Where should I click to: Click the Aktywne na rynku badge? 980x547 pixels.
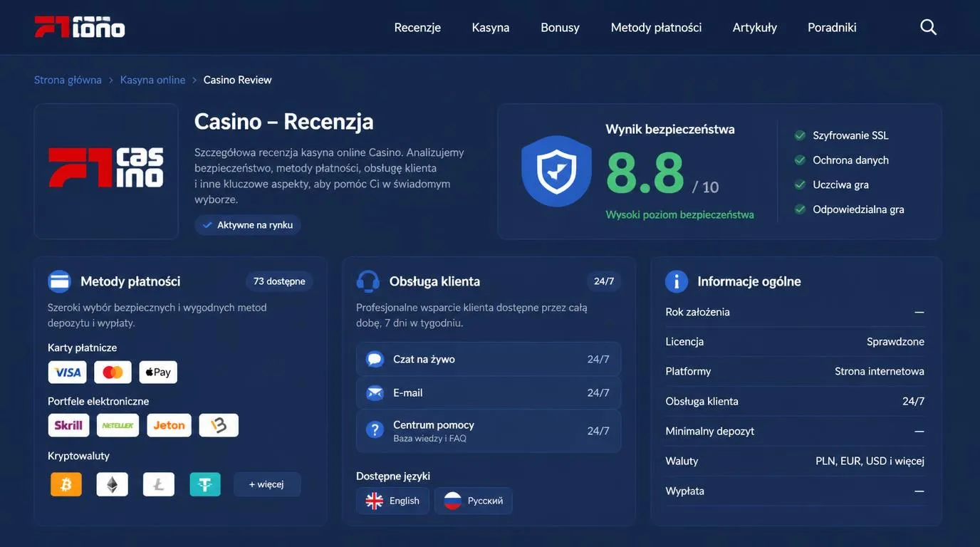[248, 225]
